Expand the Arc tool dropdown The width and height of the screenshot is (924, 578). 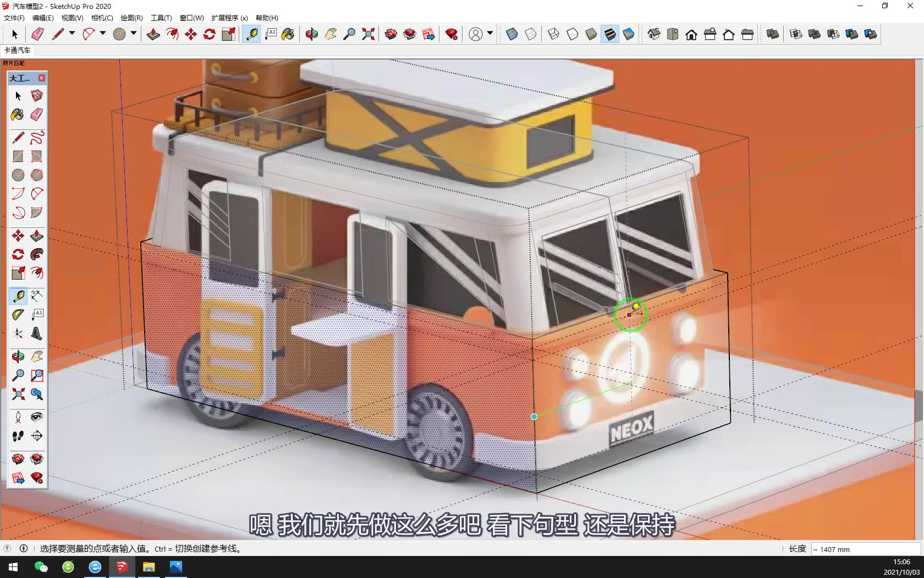[102, 34]
